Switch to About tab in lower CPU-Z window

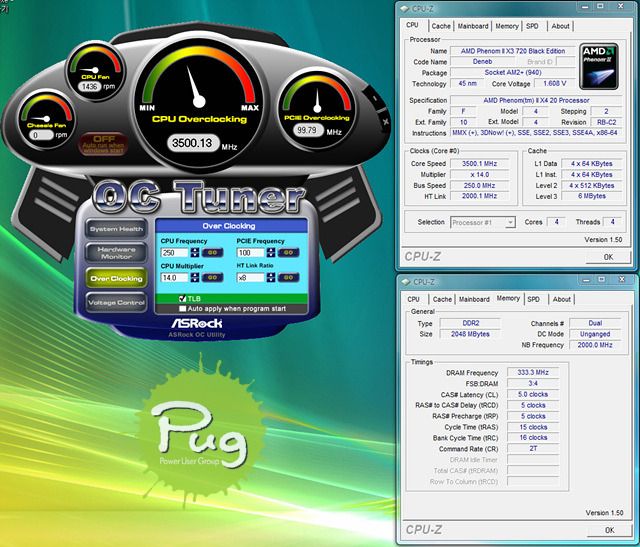(x=562, y=299)
